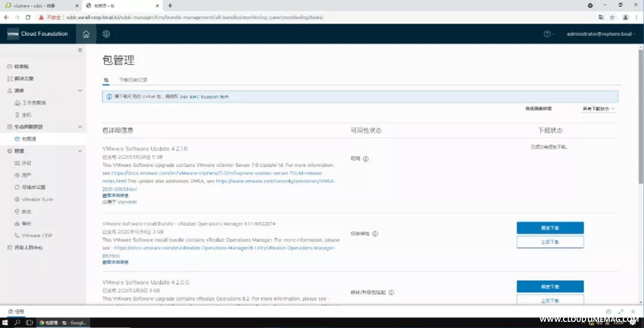Switch to the 下载历史记录 tab

pos(133,80)
